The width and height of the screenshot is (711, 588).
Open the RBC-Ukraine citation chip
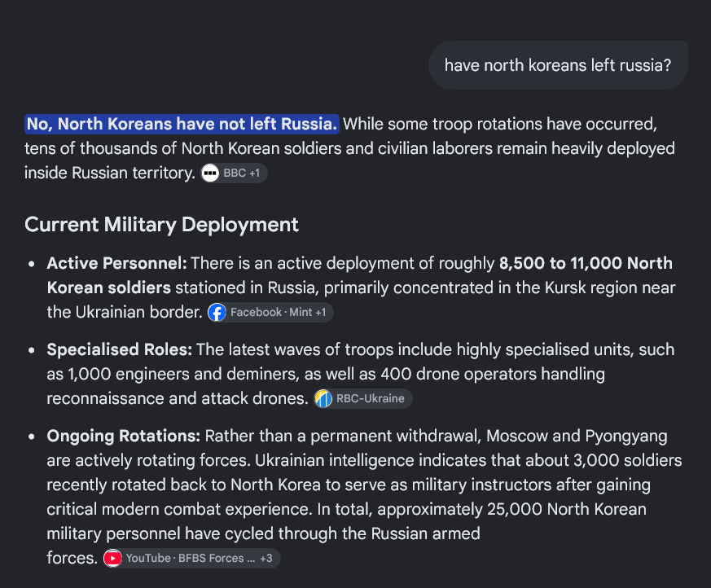pyautogui.click(x=363, y=398)
